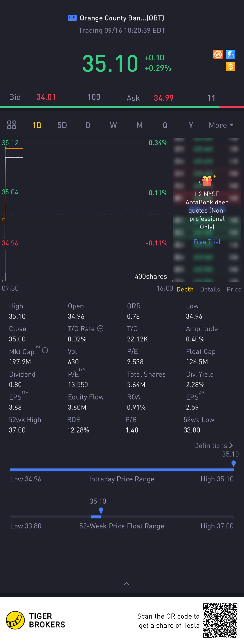Viewport: 244px width, 644px height.
Task: Select the Details tab
Action: (210, 289)
